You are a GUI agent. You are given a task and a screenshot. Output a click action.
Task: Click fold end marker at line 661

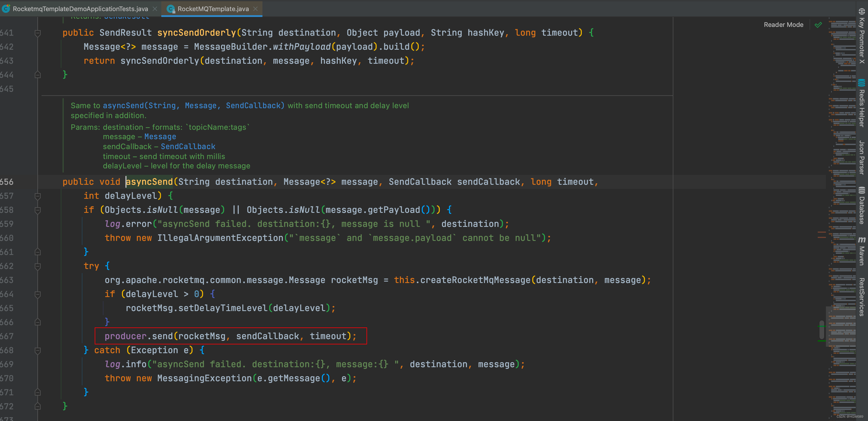38,252
